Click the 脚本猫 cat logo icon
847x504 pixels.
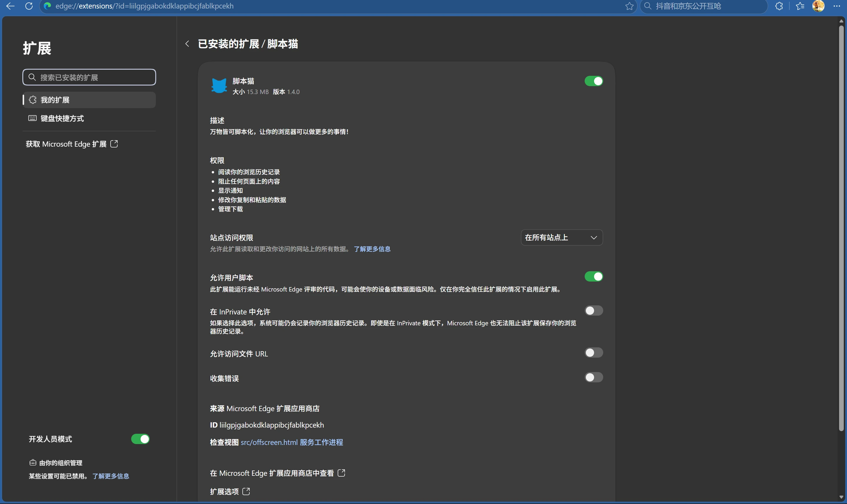(x=219, y=85)
